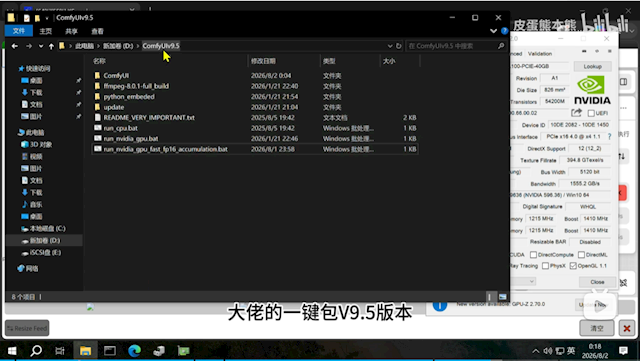This screenshot has height=361, width=640.
Task: Expand the ribbon with the chevron arrow
Action: coord(493,31)
